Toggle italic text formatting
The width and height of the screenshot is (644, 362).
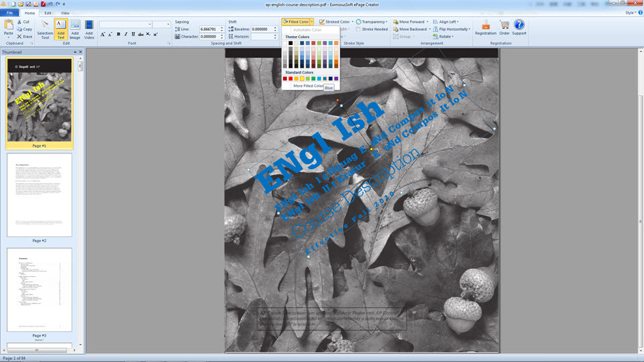coord(125,34)
